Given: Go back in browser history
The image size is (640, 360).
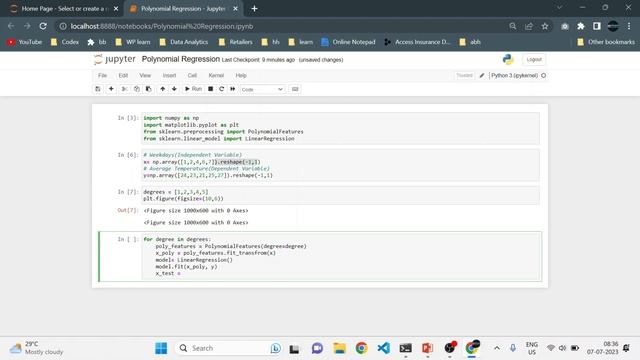Looking at the screenshot, I should [x=11, y=26].
